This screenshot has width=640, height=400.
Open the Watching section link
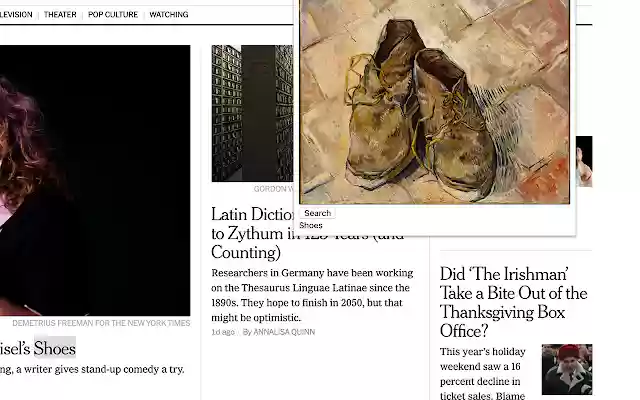click(x=169, y=15)
